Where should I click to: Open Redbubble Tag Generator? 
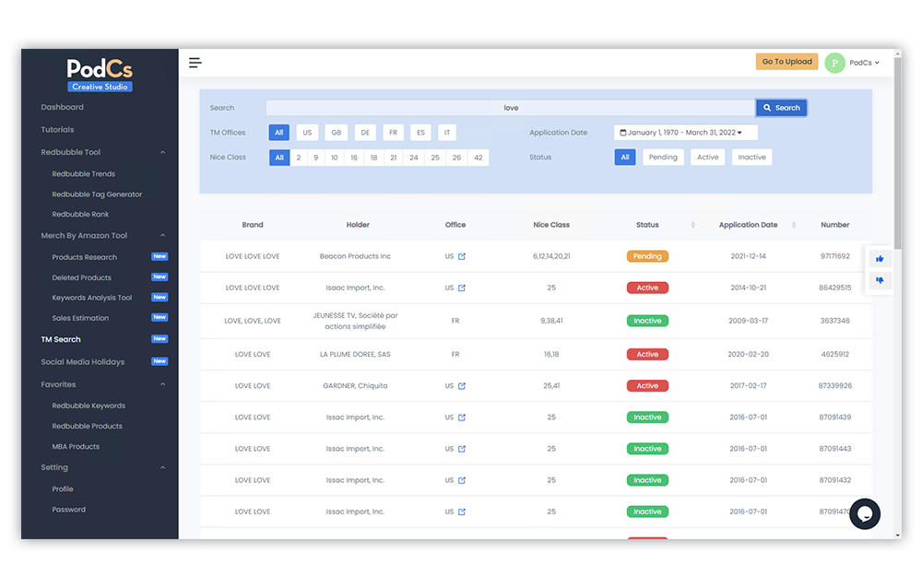tap(97, 194)
